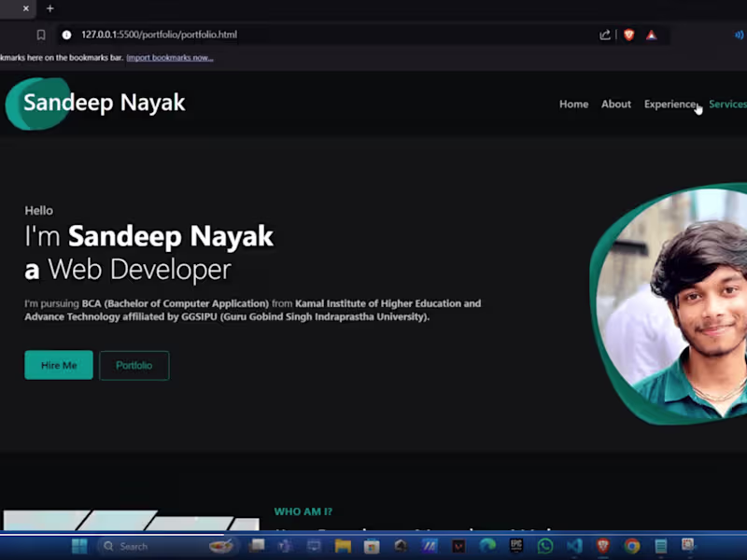The height and width of the screenshot is (560, 747).
Task: Select the Home navigation item
Action: 573,104
